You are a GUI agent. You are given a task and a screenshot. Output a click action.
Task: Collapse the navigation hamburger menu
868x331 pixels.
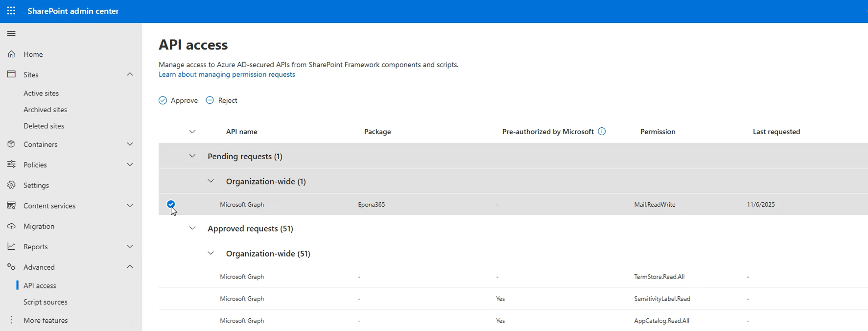click(11, 34)
